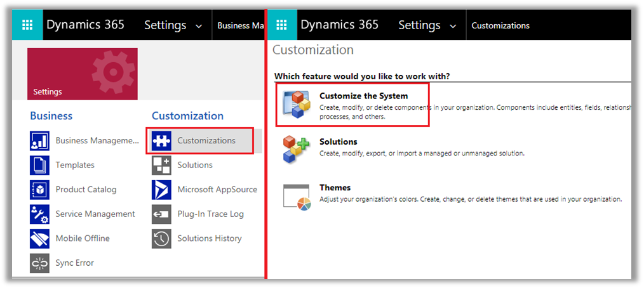Open the Customize the System link

[363, 96]
